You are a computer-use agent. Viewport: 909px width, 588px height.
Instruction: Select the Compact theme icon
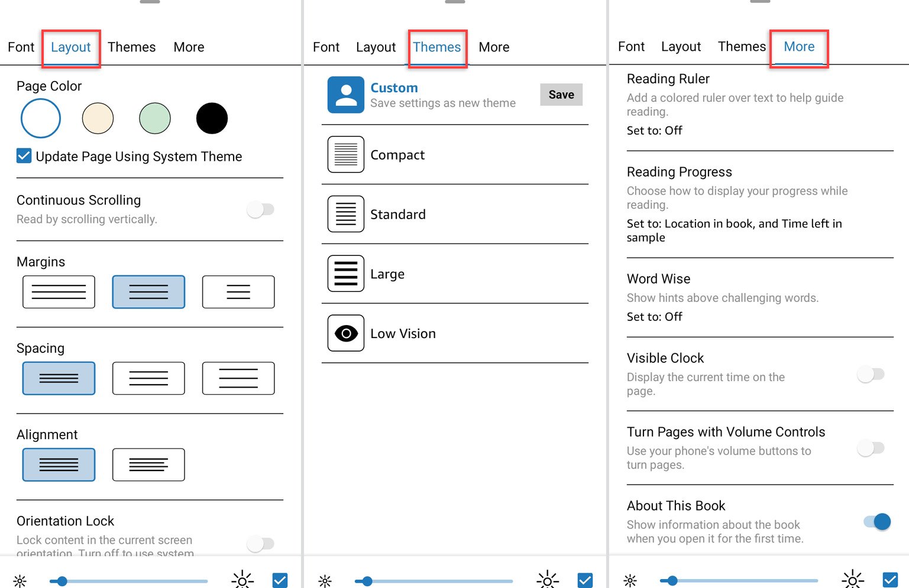(x=345, y=155)
